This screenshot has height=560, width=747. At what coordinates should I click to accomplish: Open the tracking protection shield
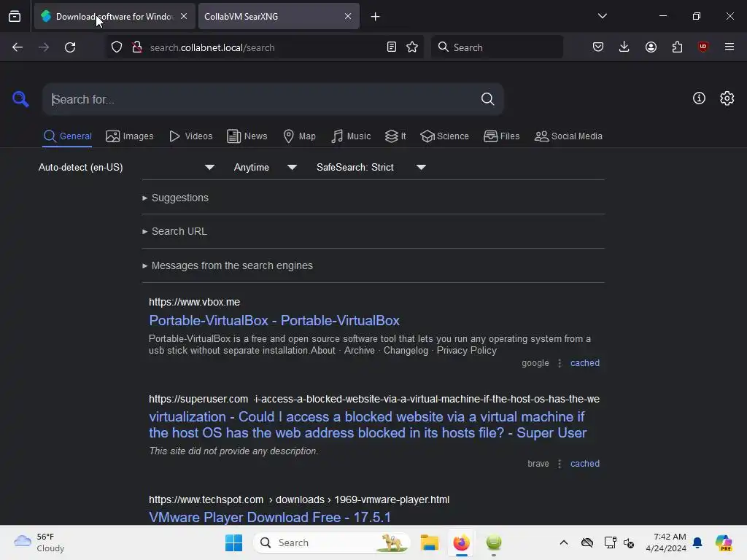117,47
